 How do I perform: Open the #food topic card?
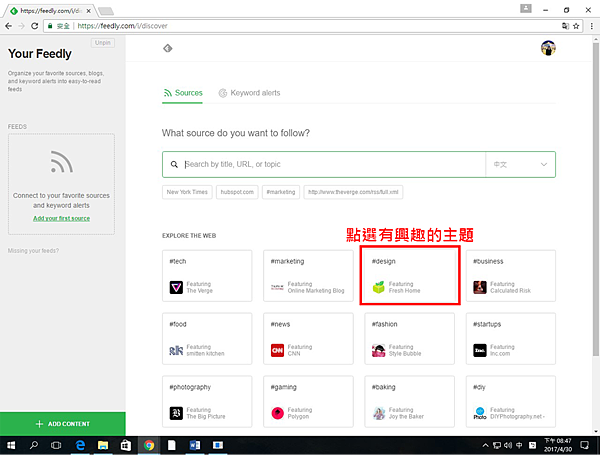[207, 339]
